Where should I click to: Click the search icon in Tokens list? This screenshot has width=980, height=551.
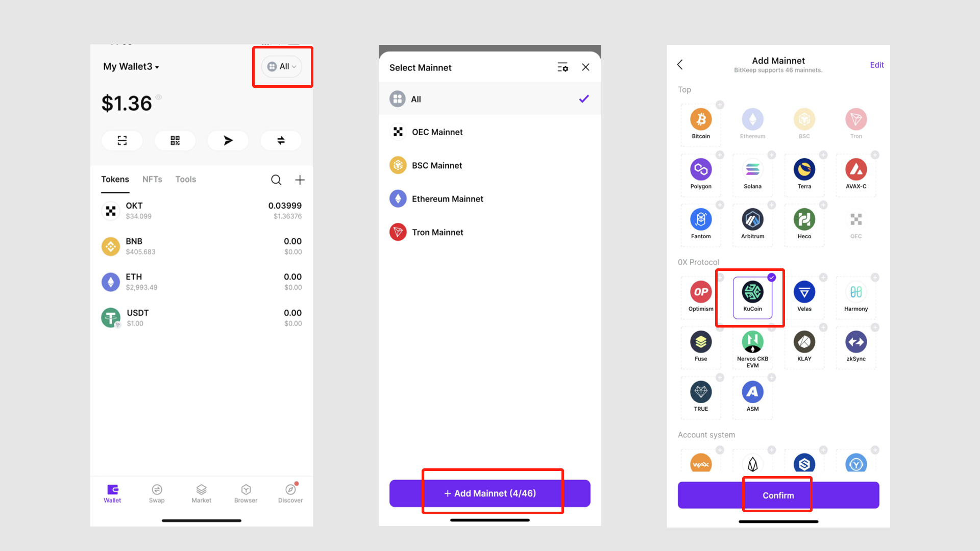276,180
